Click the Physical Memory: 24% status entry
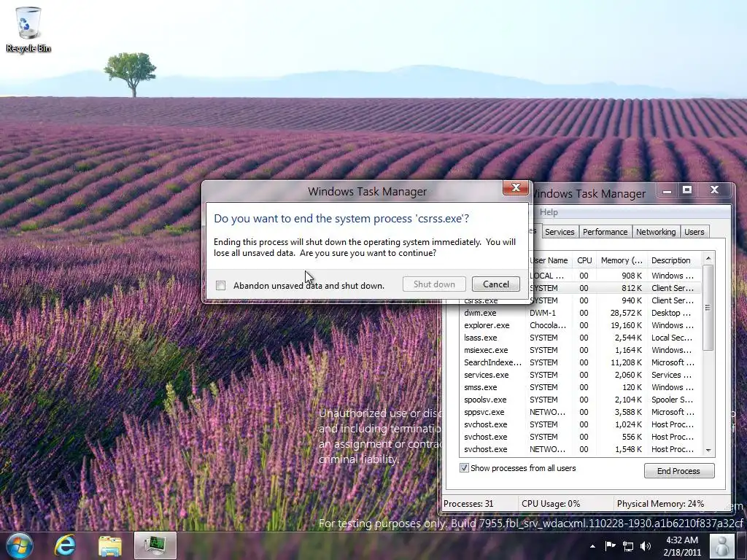Screen dimensions: 747x560 (x=660, y=503)
